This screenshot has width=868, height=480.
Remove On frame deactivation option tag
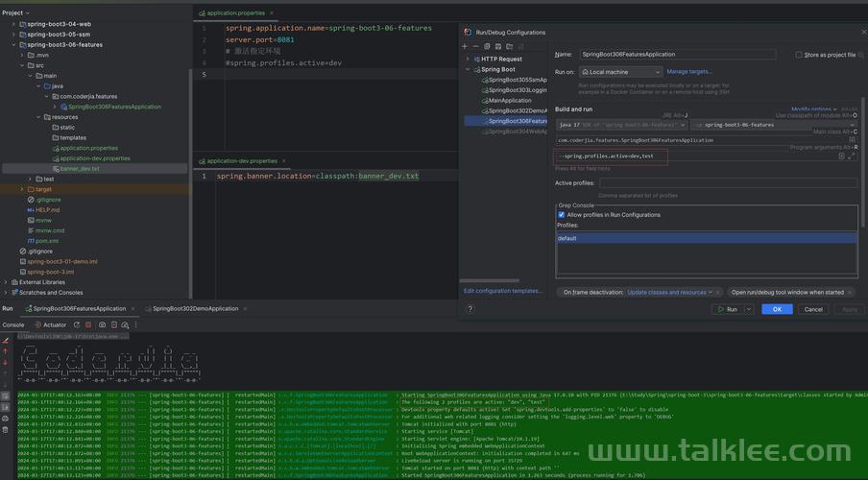pos(718,292)
